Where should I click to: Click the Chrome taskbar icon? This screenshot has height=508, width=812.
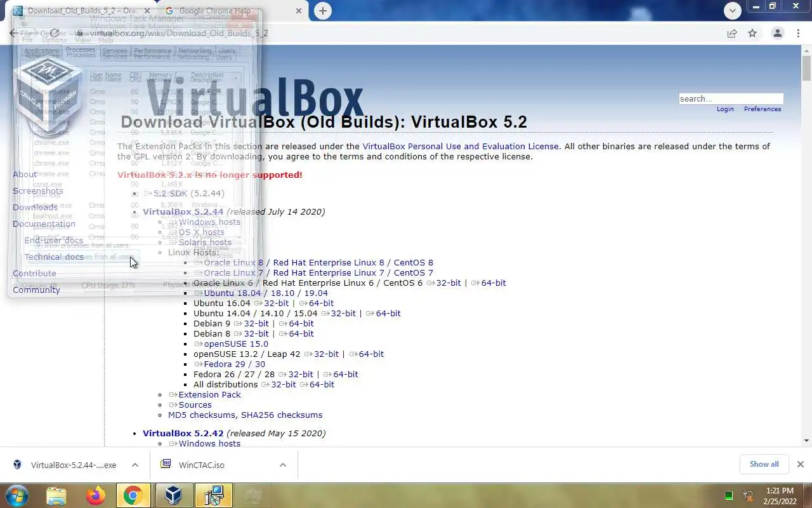click(133, 495)
